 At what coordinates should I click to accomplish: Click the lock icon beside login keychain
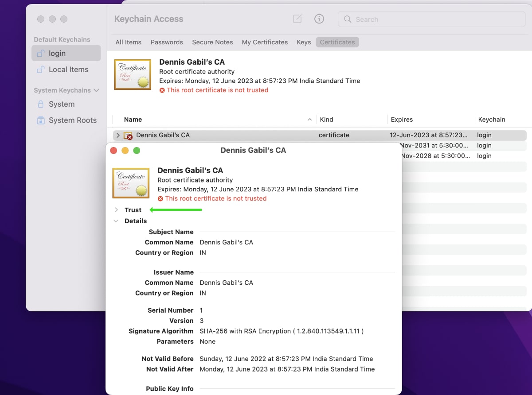tap(40, 54)
